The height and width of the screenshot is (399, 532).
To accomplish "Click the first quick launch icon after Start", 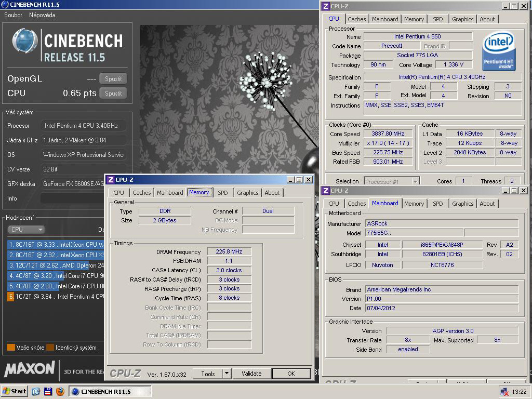I will (x=36, y=391).
